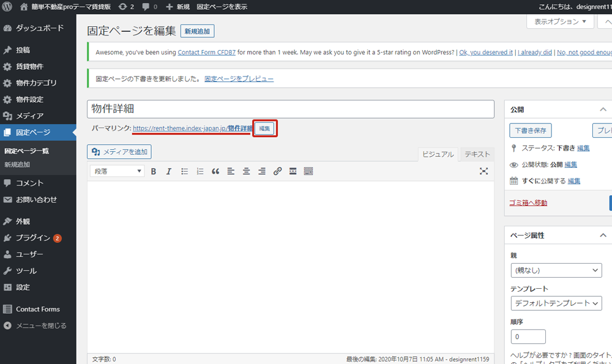Collapse the 公開 panel

tap(603, 110)
